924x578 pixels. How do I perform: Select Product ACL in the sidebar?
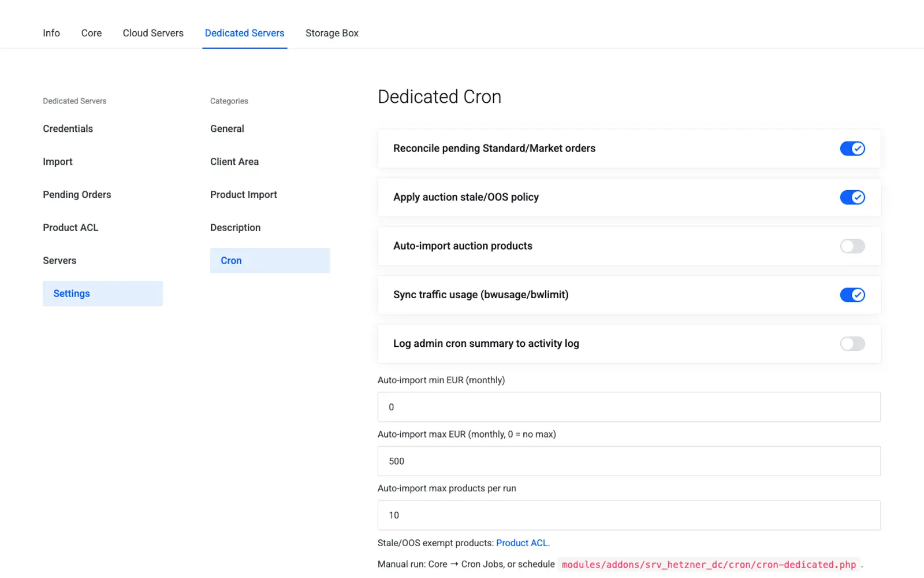(70, 227)
